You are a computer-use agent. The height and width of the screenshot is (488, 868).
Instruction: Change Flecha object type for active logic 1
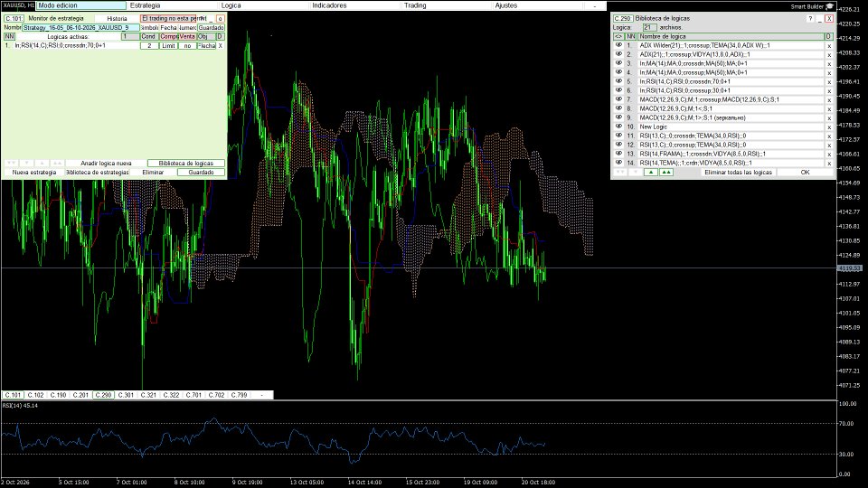[206, 46]
